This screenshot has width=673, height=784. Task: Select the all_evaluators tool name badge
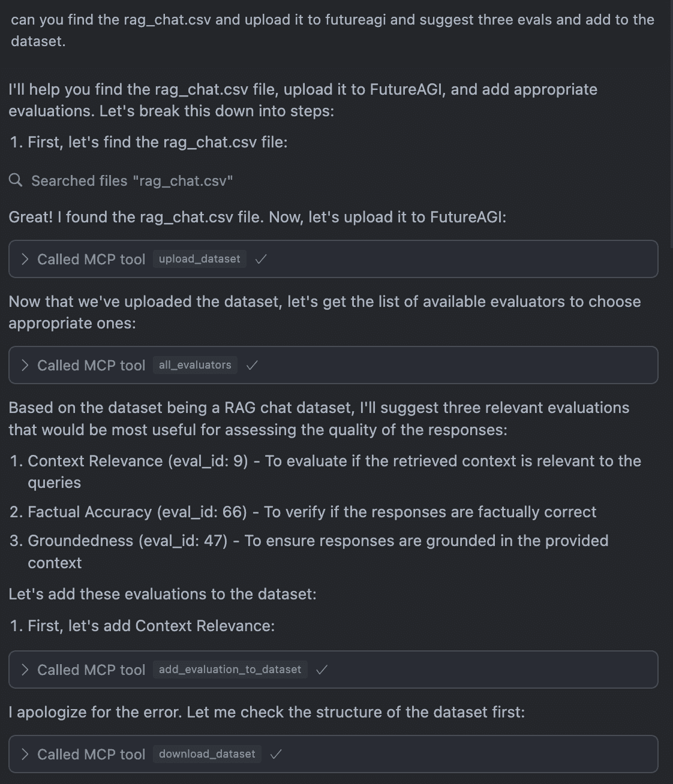coord(195,365)
